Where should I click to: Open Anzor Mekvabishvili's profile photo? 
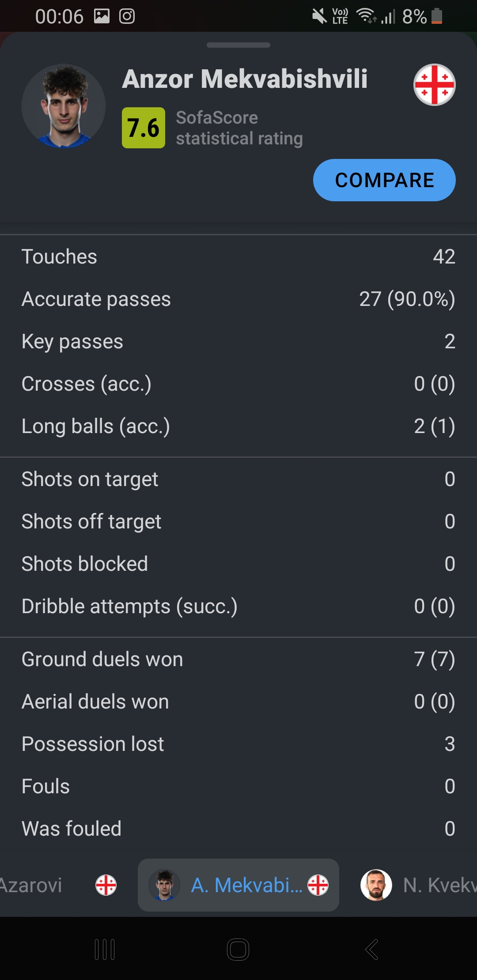tap(64, 106)
